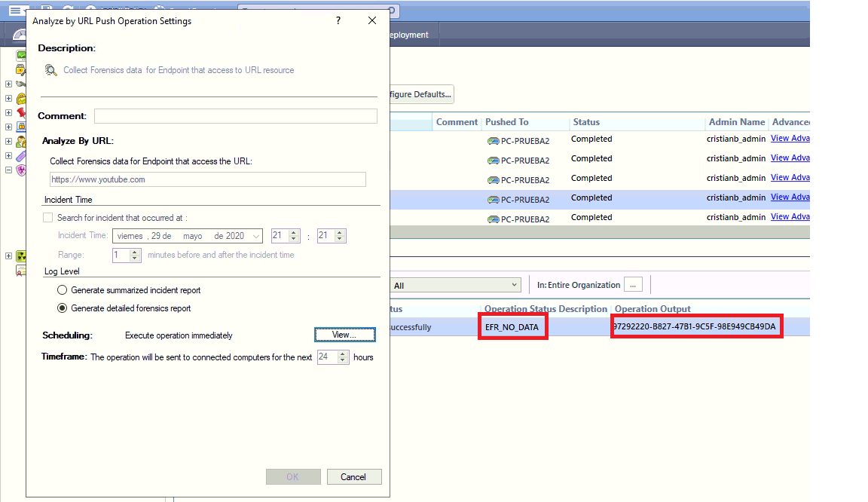Sort by the Advanced column header
Viewport: 868px width, 502px height.
[x=790, y=122]
